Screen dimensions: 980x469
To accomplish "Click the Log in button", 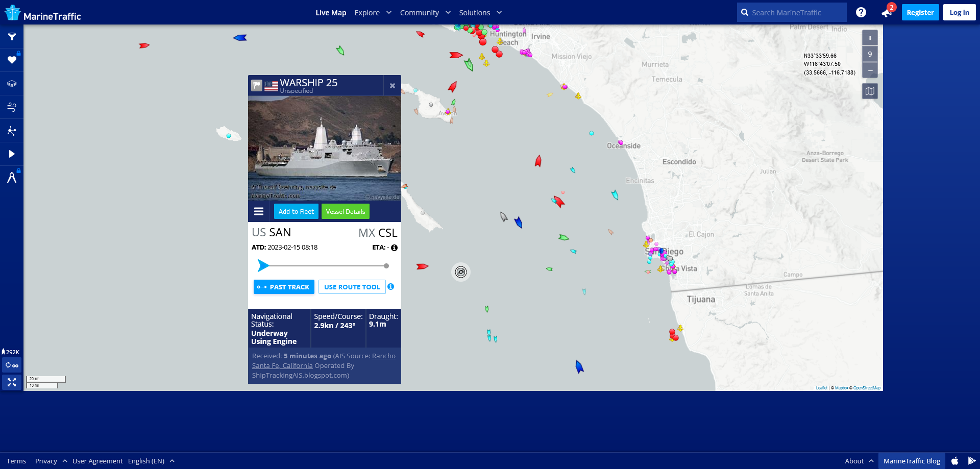I will tap(960, 12).
